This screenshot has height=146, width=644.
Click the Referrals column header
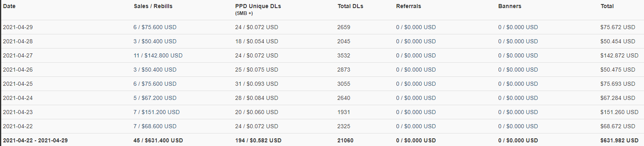click(x=409, y=6)
